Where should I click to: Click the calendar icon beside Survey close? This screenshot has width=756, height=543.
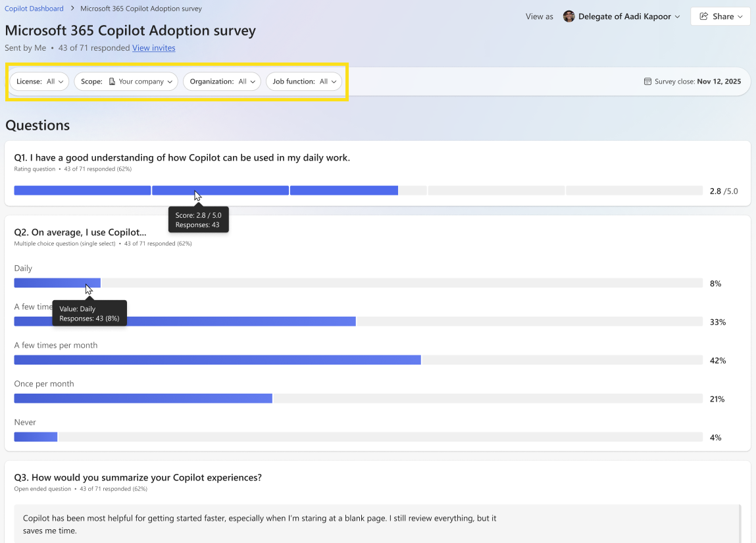coord(647,82)
